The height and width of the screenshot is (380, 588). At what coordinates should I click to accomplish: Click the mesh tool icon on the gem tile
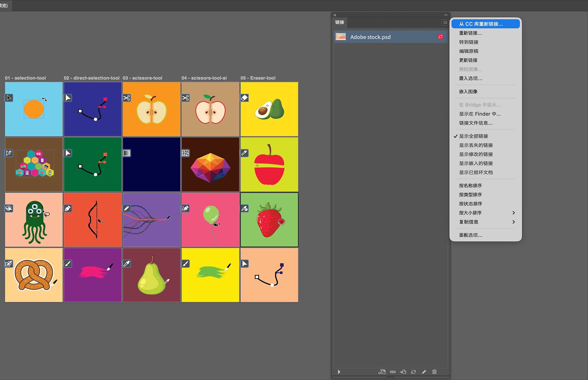186,153
